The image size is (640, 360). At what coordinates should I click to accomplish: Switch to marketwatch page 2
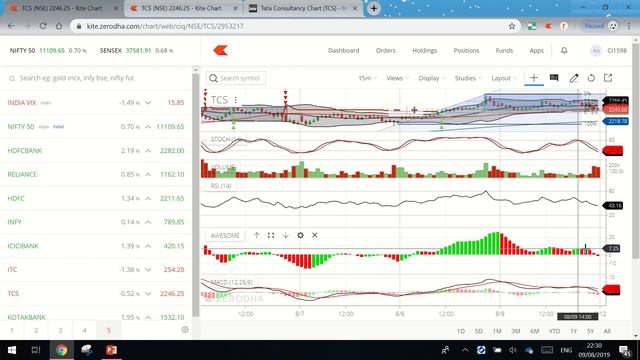[x=36, y=330]
